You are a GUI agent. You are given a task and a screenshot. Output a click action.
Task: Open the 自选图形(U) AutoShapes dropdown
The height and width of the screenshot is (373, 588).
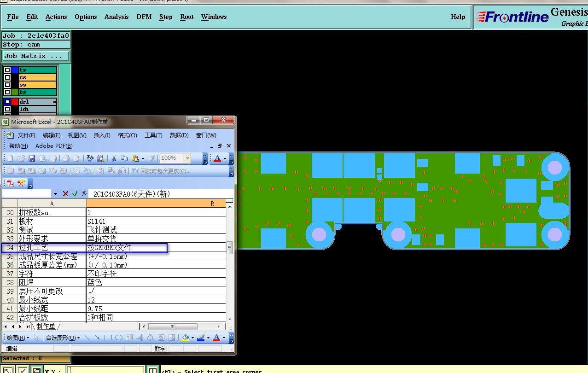point(63,338)
